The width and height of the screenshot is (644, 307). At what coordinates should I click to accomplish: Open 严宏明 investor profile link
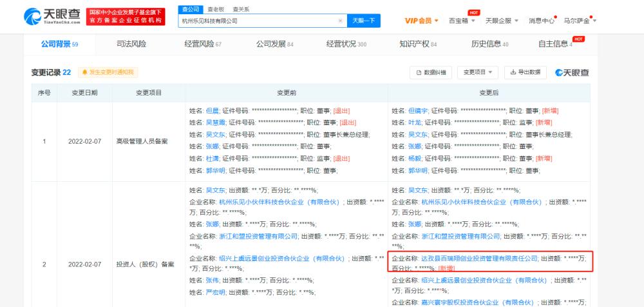point(216,293)
